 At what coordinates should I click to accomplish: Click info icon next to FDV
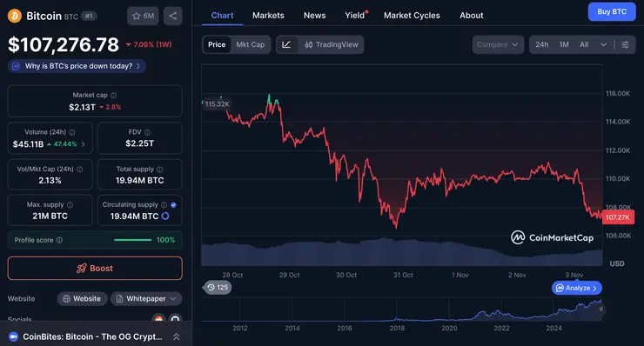[147, 132]
